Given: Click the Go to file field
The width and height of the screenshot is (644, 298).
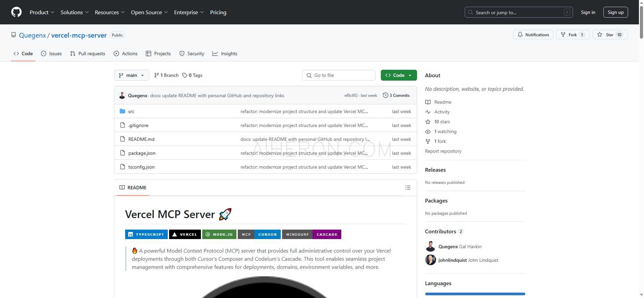Looking at the screenshot, I should pyautogui.click(x=339, y=75).
